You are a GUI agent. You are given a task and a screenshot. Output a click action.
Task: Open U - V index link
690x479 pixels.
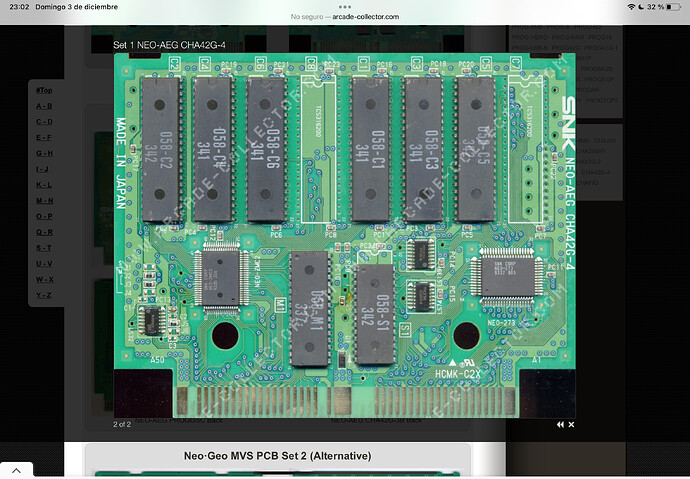point(44,264)
